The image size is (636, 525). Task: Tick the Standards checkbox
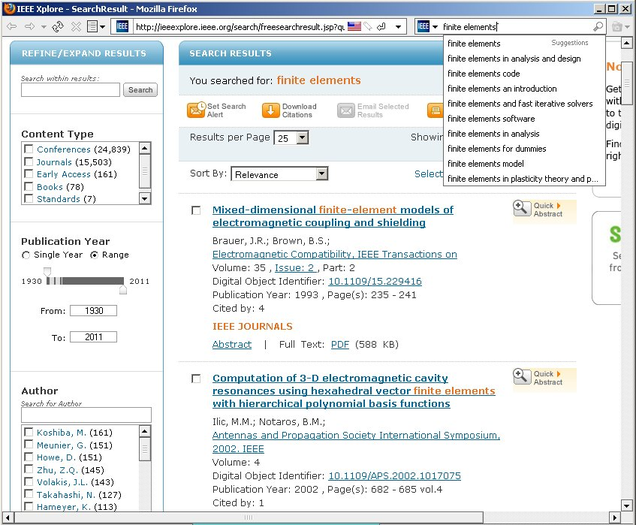coord(28,198)
